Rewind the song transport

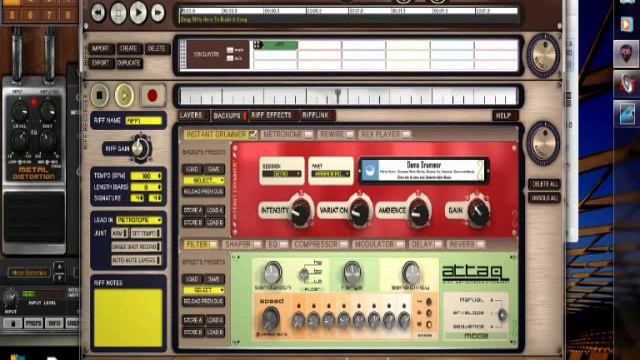(x=98, y=13)
